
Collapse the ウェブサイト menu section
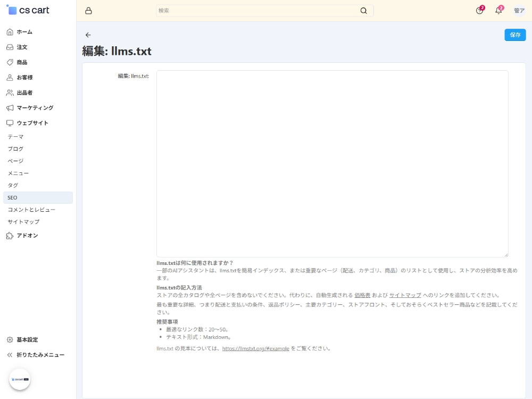32,123
